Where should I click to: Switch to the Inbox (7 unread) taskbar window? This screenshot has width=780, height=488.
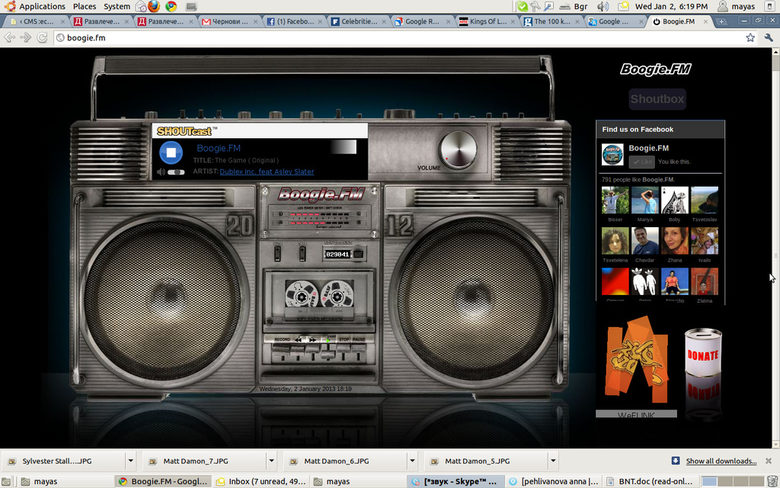click(262, 482)
